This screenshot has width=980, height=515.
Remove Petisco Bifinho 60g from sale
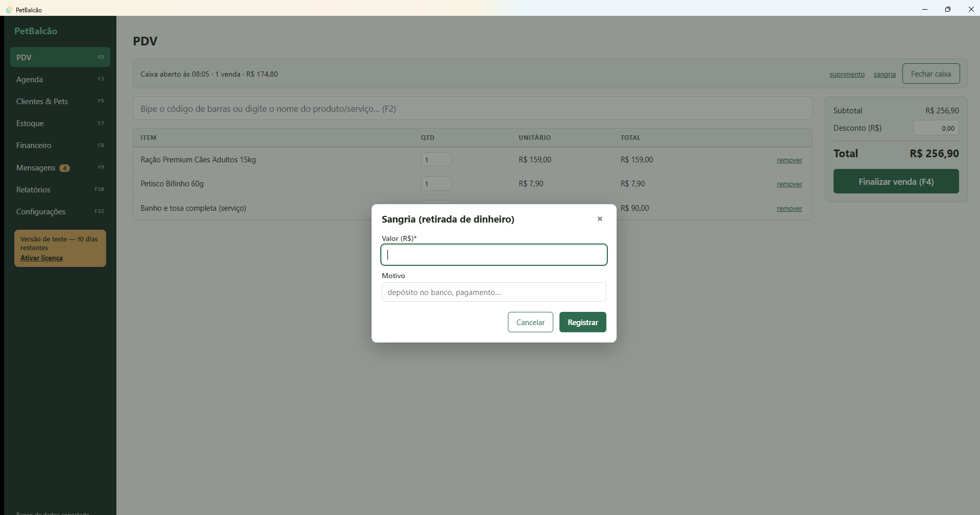[x=789, y=184]
